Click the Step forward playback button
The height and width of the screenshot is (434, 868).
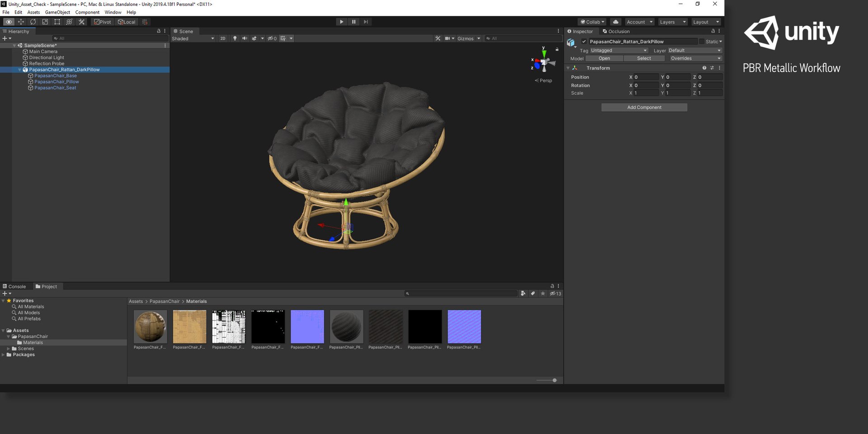366,22
